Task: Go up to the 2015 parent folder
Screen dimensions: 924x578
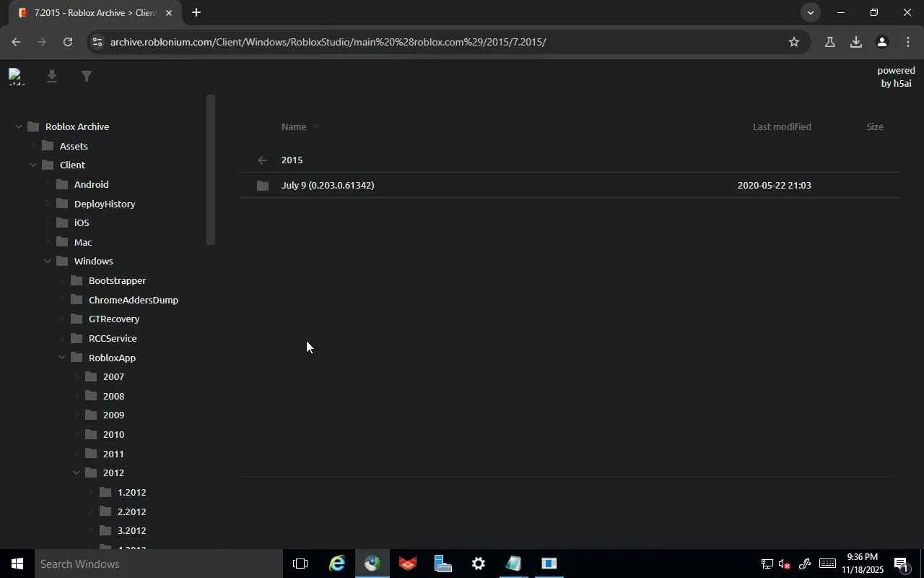Action: (292, 160)
